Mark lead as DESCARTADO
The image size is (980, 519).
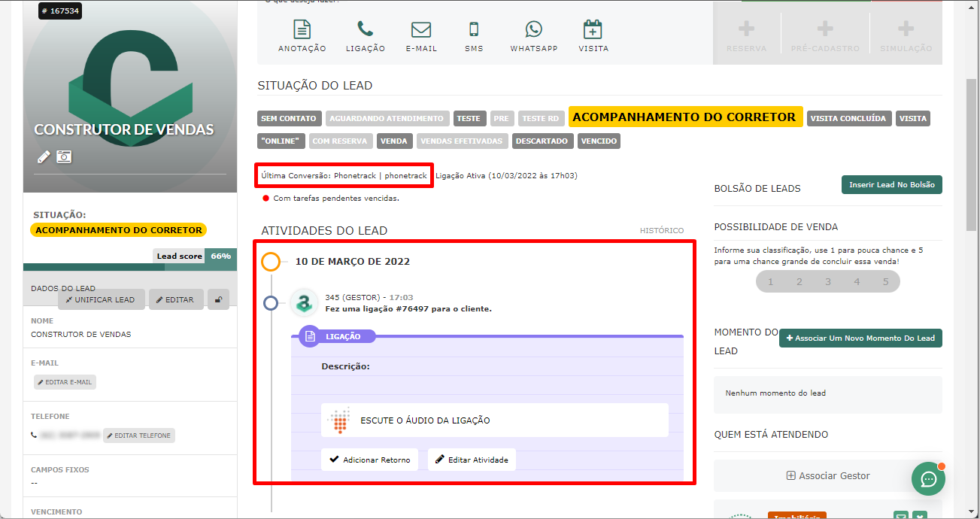point(543,141)
